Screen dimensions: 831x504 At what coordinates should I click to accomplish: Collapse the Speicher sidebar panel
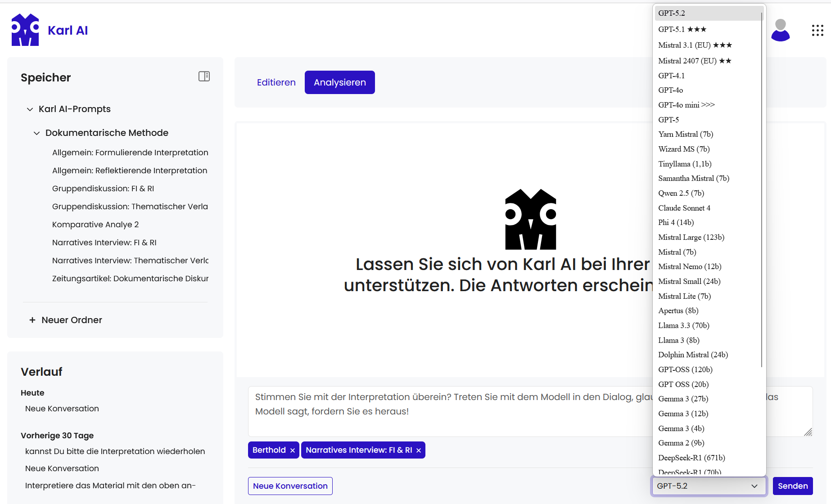tap(204, 76)
